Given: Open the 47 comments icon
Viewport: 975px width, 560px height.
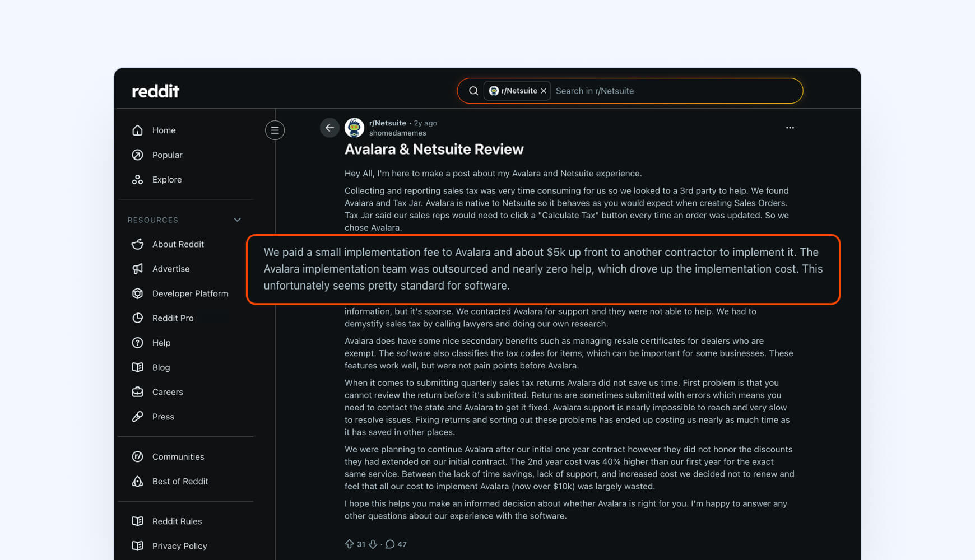Looking at the screenshot, I should (x=390, y=544).
